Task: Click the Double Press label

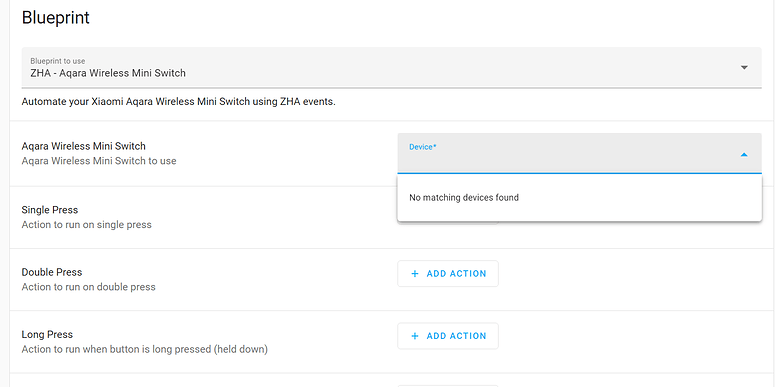Action: tap(52, 272)
